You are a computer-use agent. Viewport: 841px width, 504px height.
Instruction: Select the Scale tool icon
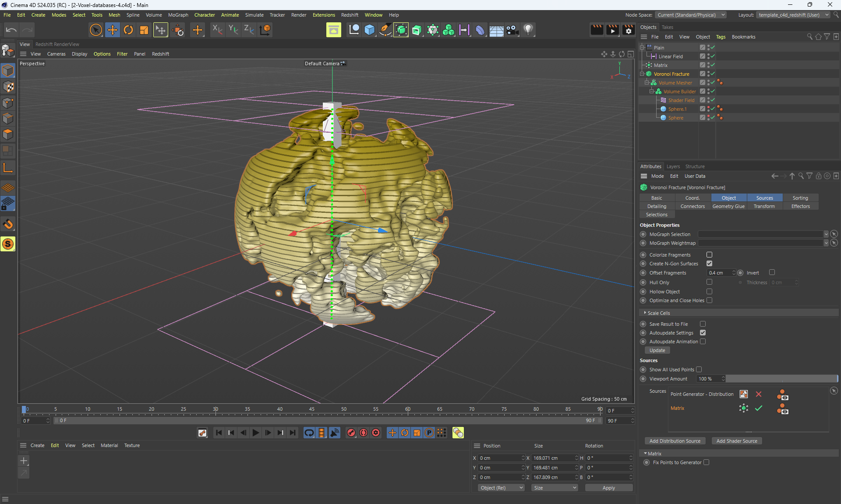(144, 30)
